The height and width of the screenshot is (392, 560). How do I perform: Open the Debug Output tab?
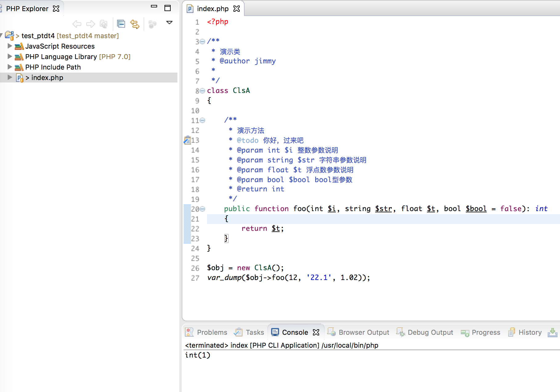[430, 332]
